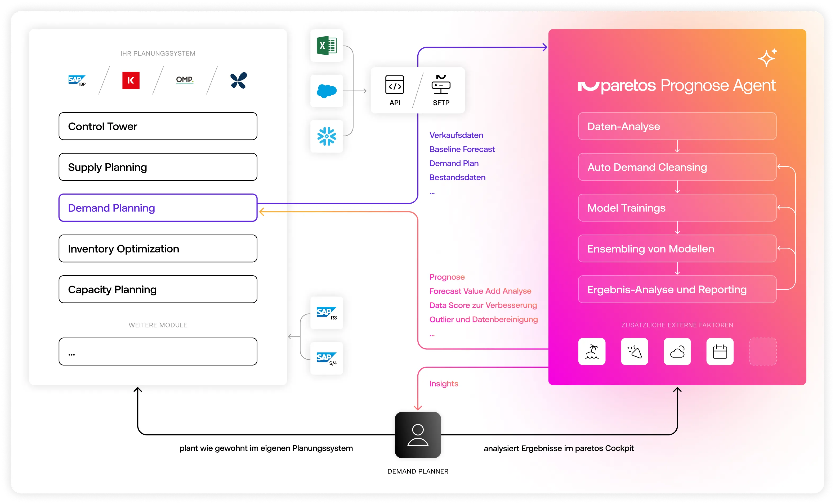Open the Daten-Analyse step

pos(677,126)
